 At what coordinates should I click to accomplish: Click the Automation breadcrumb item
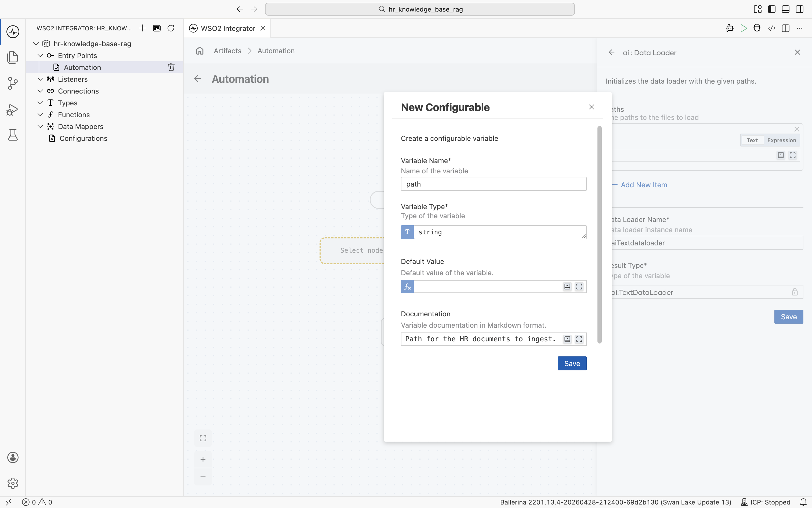click(x=276, y=51)
